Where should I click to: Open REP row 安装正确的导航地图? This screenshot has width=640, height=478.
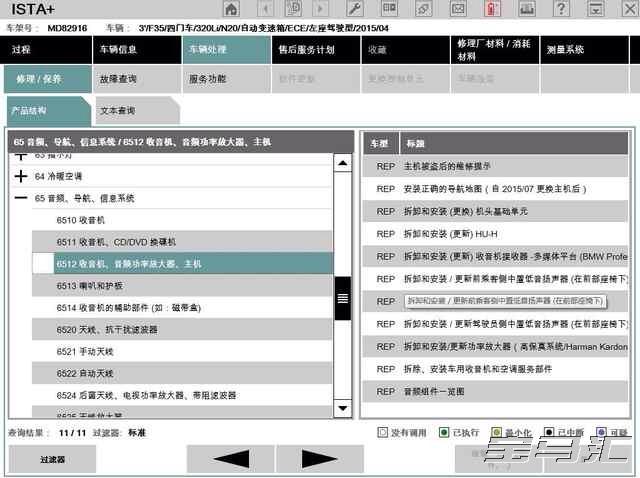495,189
